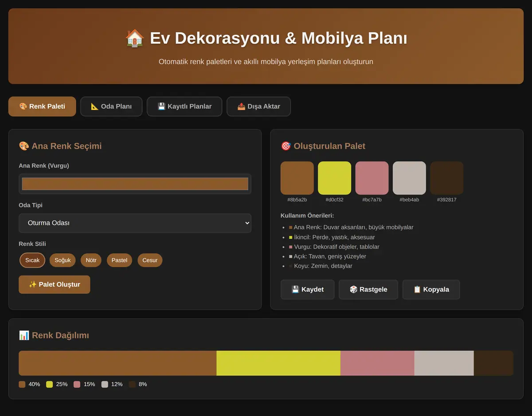Click the 15% legend color square
Viewport: 532px width, 416px height.
[x=77, y=385]
